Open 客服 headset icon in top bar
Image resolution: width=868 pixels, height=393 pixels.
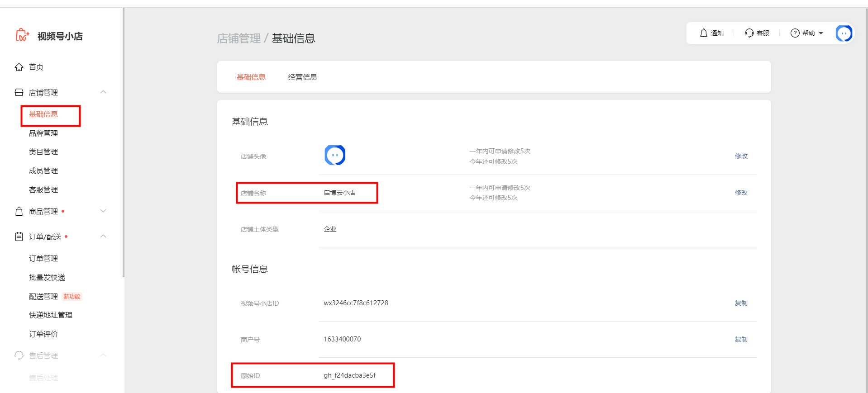749,33
